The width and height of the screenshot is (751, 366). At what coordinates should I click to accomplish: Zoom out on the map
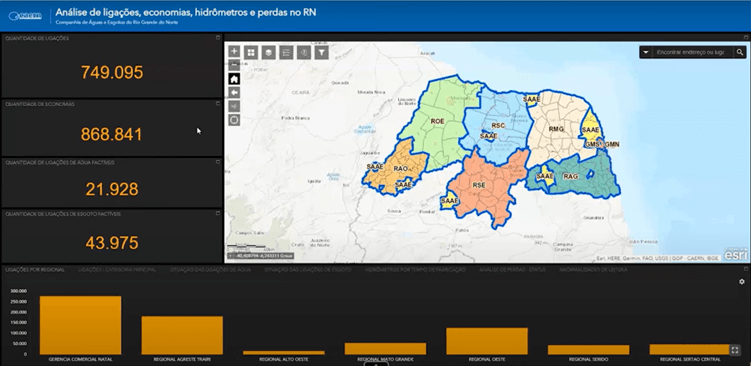pos(234,64)
